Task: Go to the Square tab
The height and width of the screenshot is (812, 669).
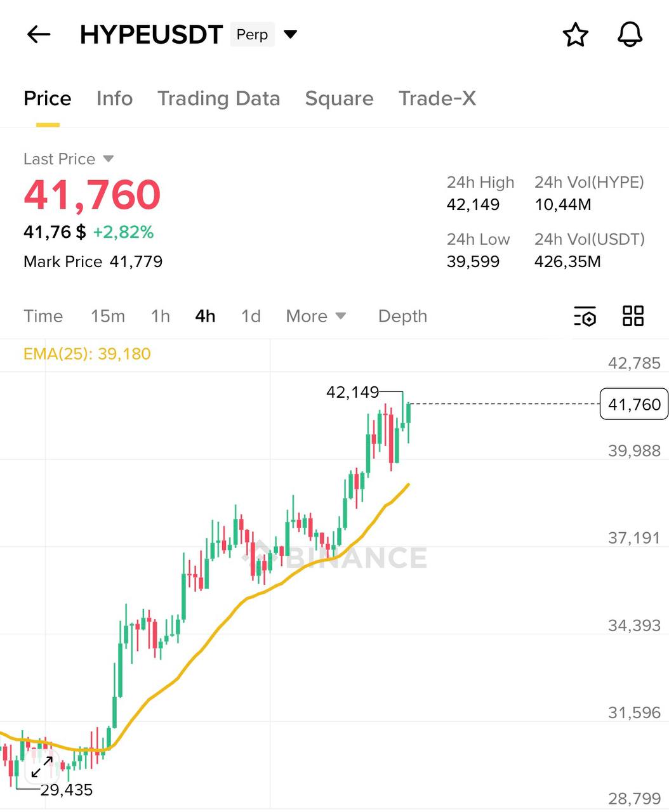Action: [339, 99]
